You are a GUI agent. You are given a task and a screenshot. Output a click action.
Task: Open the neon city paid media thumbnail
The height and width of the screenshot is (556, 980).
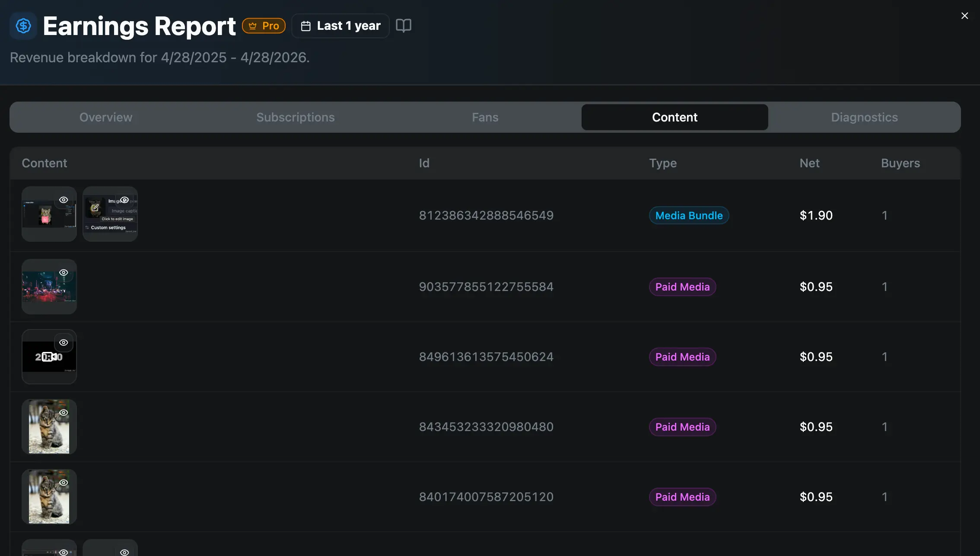coord(49,287)
